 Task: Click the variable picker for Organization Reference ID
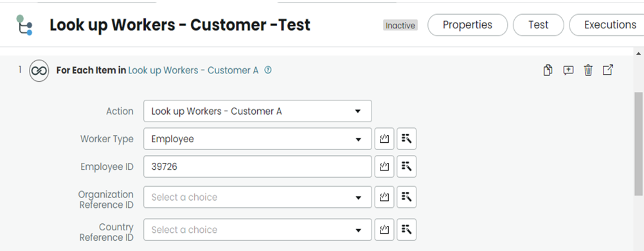pos(407,197)
